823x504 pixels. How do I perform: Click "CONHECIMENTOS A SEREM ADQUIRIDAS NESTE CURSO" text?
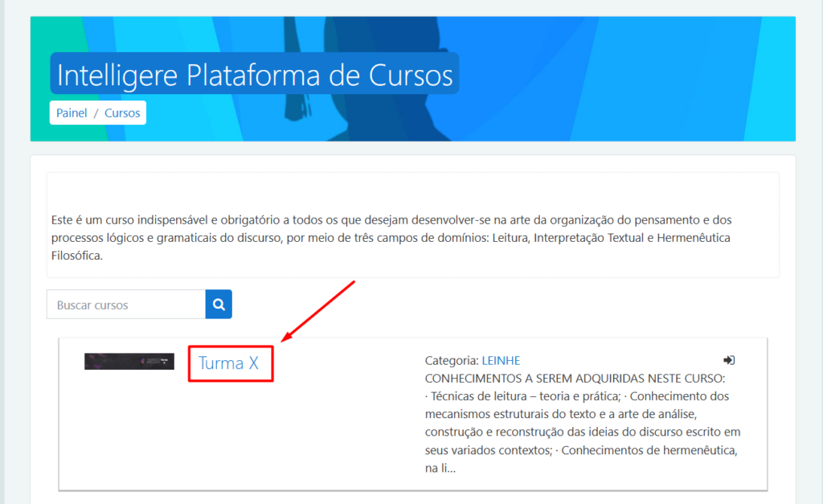[x=575, y=379]
